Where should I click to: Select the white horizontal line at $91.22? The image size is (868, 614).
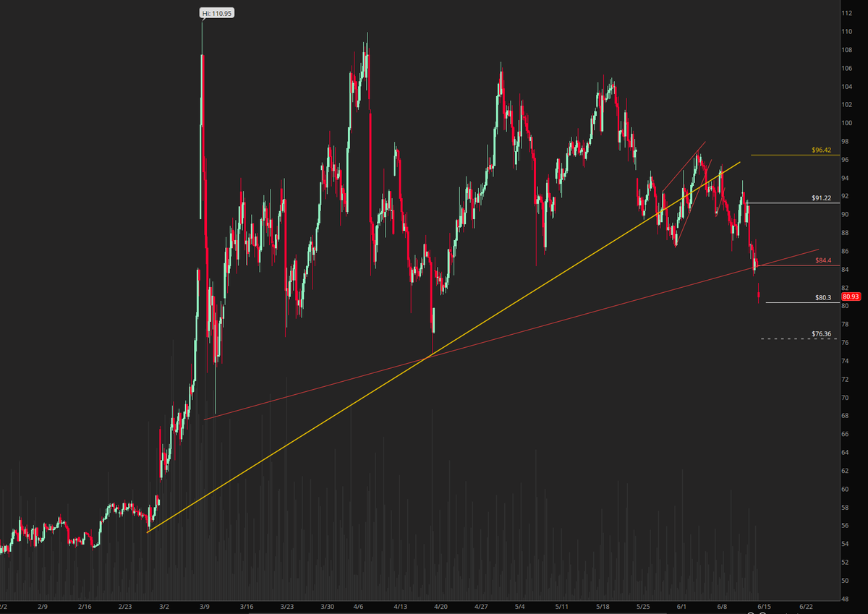[792, 202]
